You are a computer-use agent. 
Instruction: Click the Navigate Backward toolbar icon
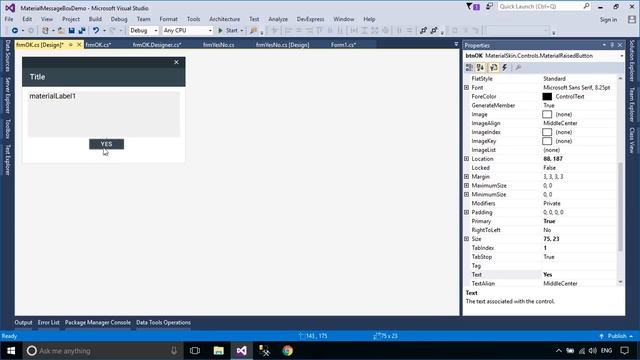coord(15,31)
